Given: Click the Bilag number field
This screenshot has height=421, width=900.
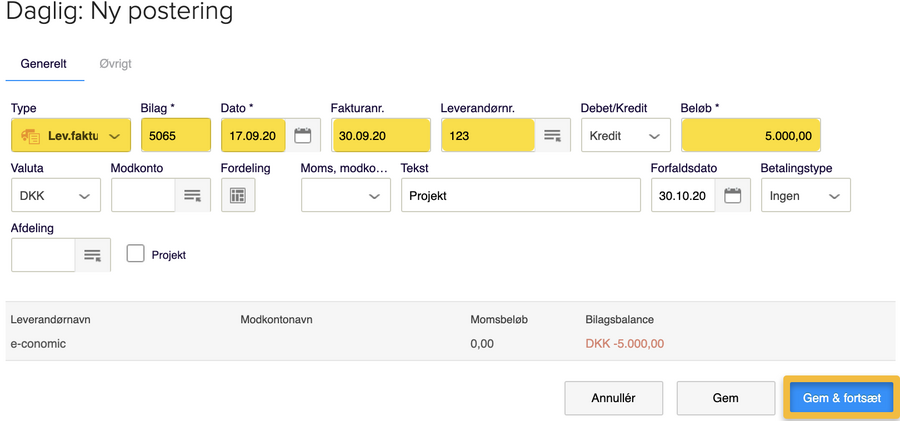Looking at the screenshot, I should (175, 135).
